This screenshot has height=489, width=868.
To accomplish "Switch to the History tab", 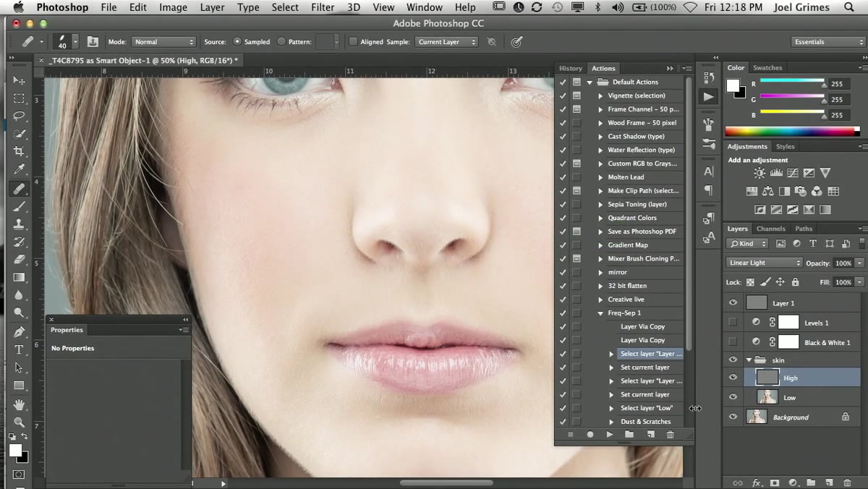I will (x=570, y=69).
